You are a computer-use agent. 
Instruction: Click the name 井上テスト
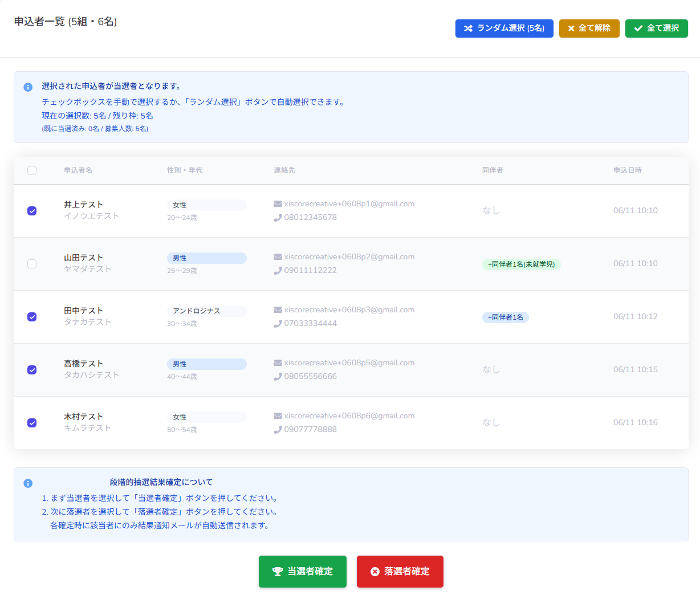[x=84, y=205]
